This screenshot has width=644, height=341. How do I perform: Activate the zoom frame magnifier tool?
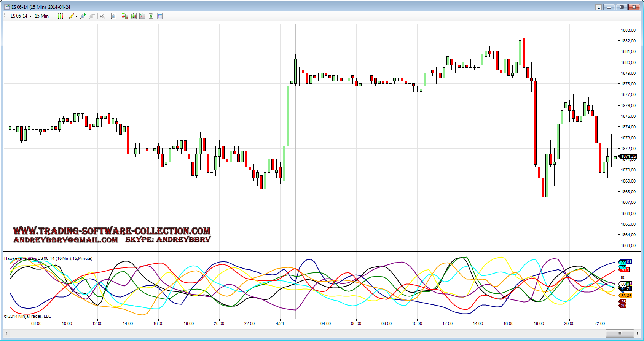coord(113,16)
